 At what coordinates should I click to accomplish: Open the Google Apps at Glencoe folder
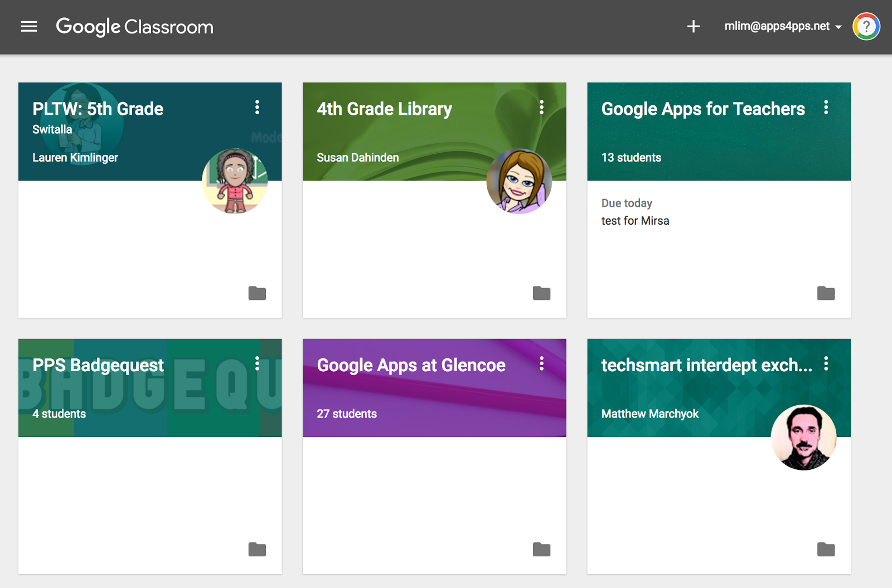coord(541,549)
